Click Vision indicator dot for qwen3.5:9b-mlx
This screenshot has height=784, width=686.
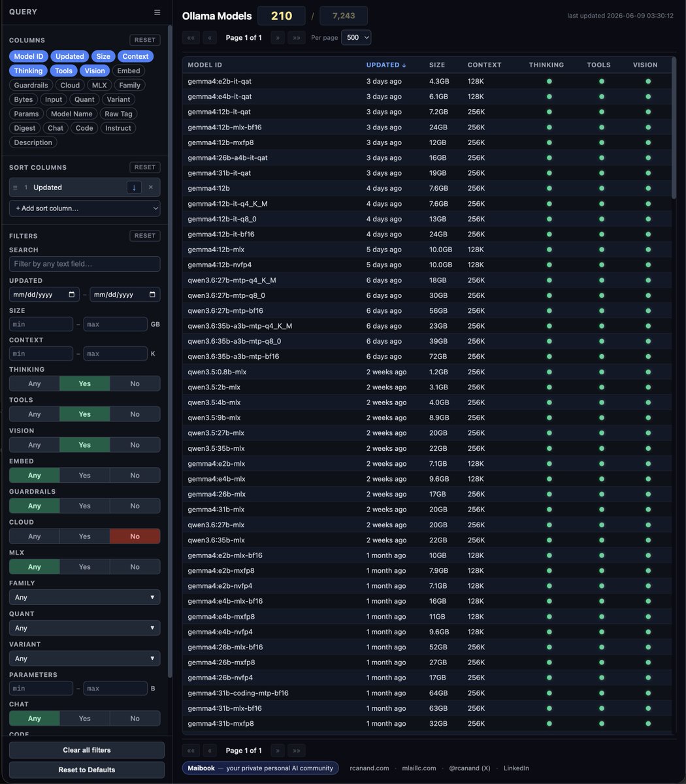648,417
